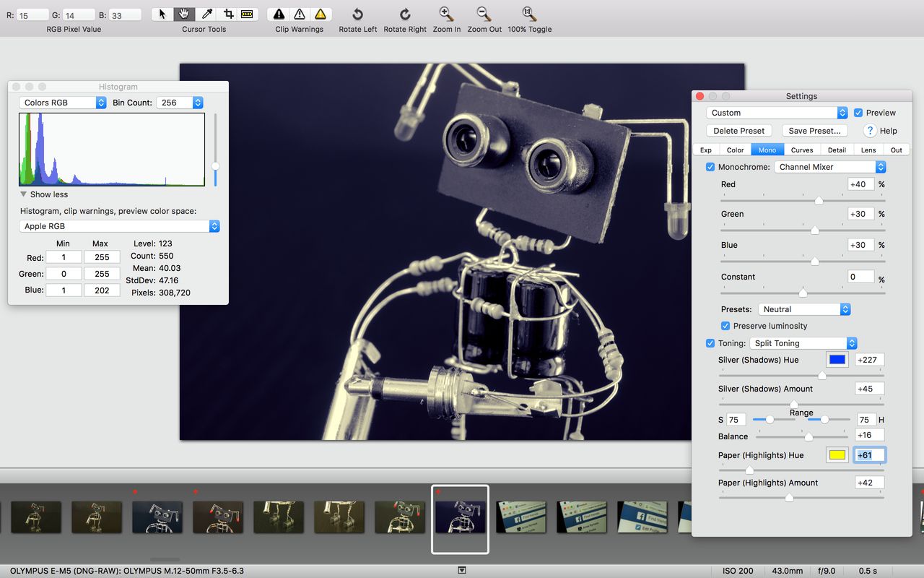The height and width of the screenshot is (578, 924).
Task: Open the Split Toning dropdown
Action: 803,343
